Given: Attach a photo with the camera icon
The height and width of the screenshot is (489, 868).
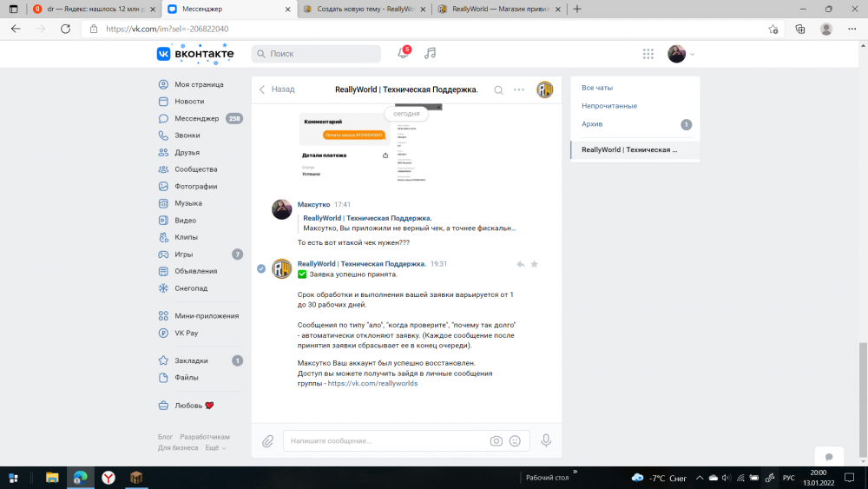Looking at the screenshot, I should click(x=496, y=441).
